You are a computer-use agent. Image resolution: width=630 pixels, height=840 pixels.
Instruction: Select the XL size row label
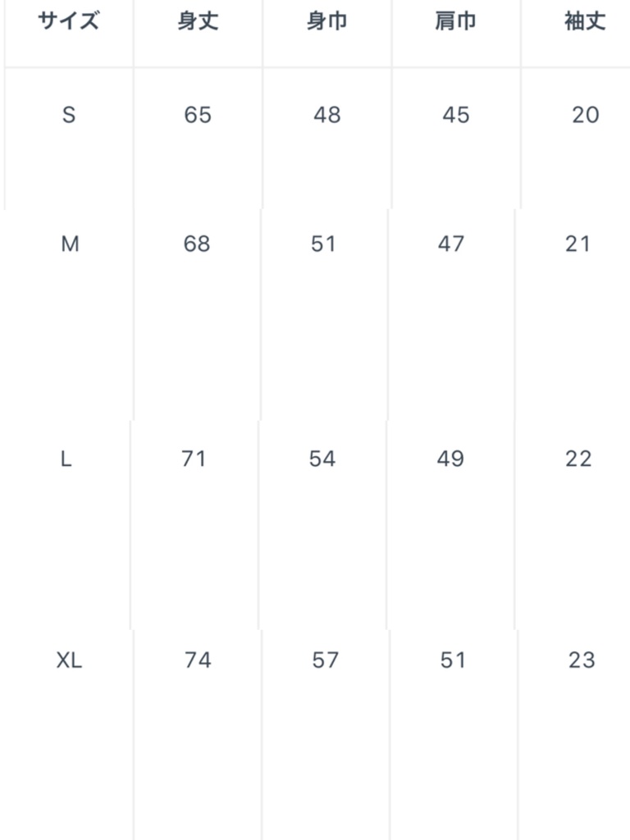click(x=70, y=660)
